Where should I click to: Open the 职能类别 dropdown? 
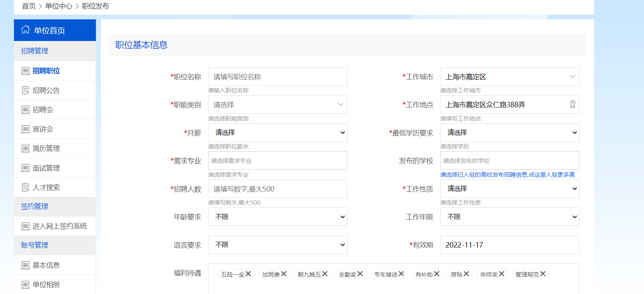[277, 104]
